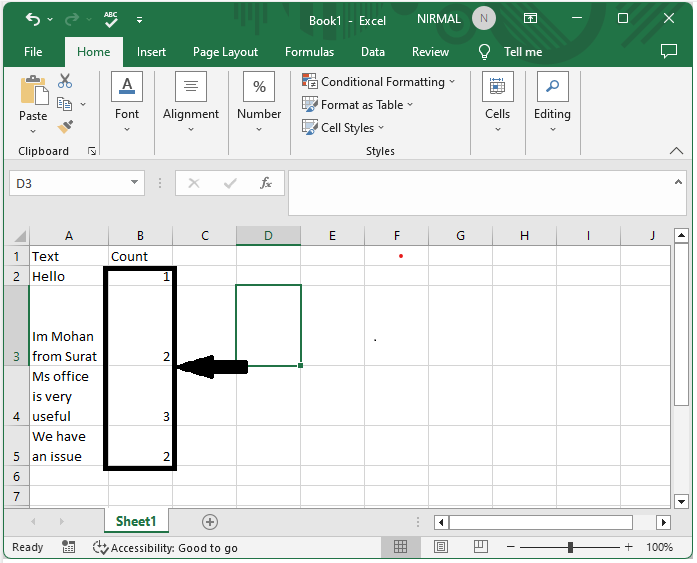Select the cell containing Hello
This screenshot has height=563, width=697.
click(69, 276)
